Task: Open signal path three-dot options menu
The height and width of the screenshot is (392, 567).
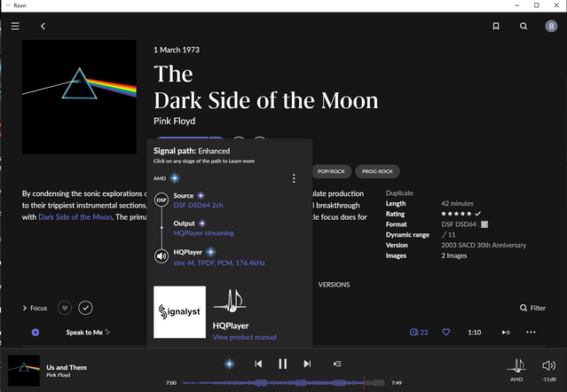Action: point(294,178)
